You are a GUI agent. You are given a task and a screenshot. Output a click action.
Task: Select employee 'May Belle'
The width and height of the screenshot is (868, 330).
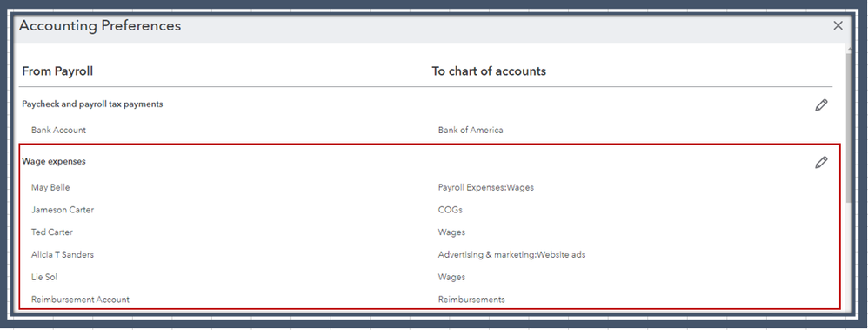[x=50, y=187]
